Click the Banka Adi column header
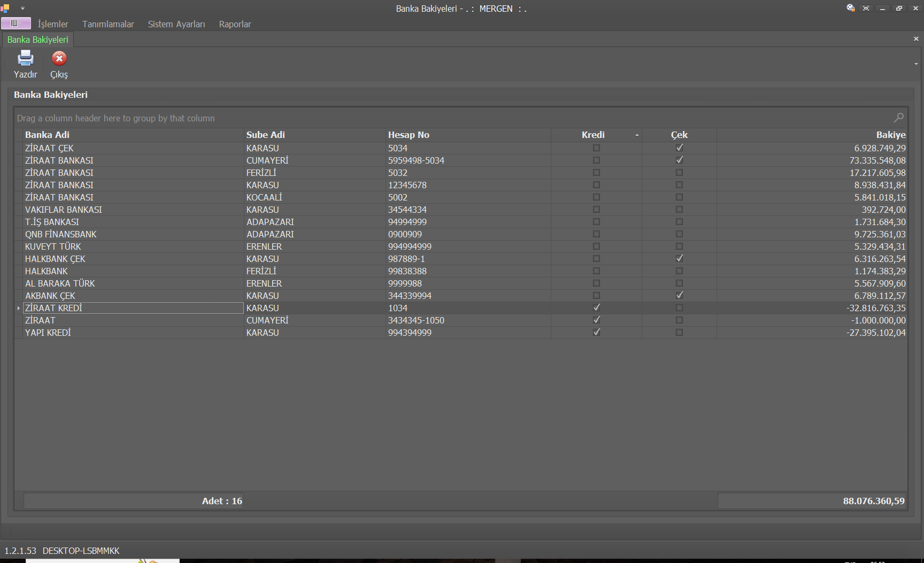This screenshot has height=563, width=924. 47,135
